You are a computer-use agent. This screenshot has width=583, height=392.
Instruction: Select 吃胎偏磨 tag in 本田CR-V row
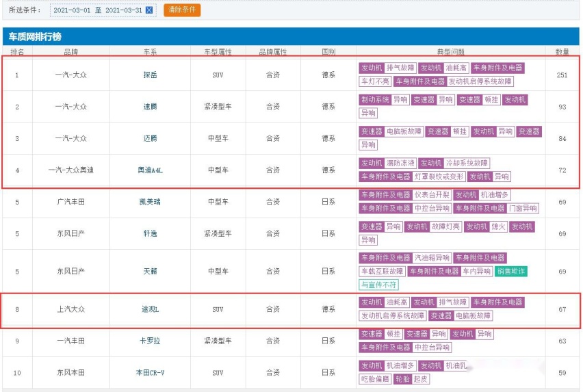tap(375, 379)
